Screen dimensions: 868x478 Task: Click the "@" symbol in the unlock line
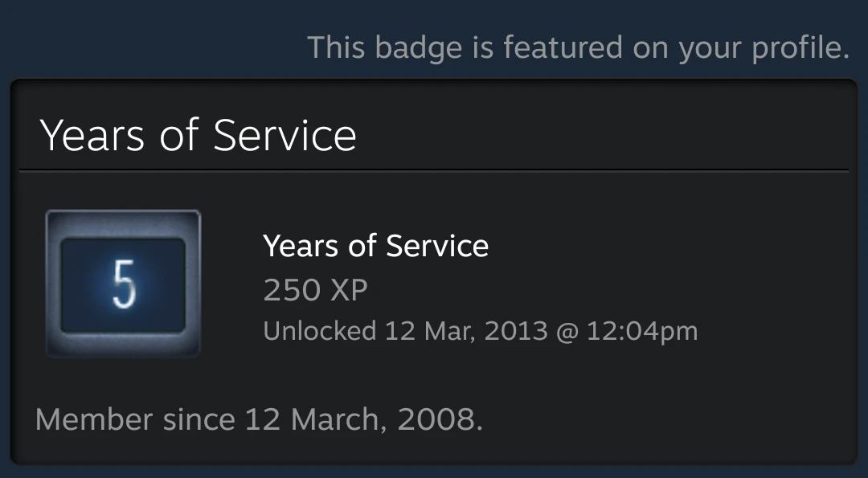[567, 331]
